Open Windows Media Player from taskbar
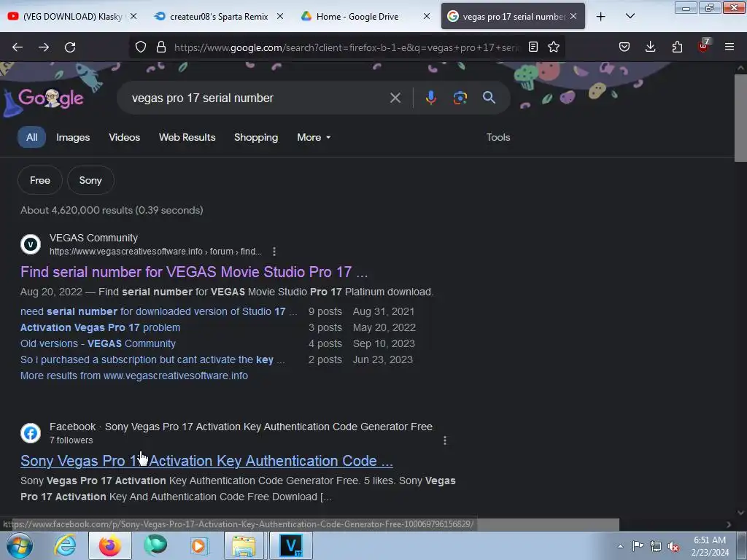 199,546
